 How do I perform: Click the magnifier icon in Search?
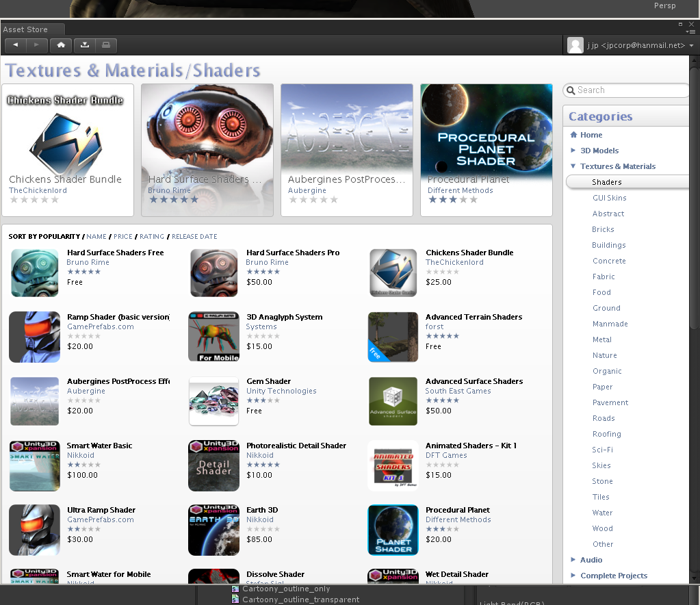point(571,90)
